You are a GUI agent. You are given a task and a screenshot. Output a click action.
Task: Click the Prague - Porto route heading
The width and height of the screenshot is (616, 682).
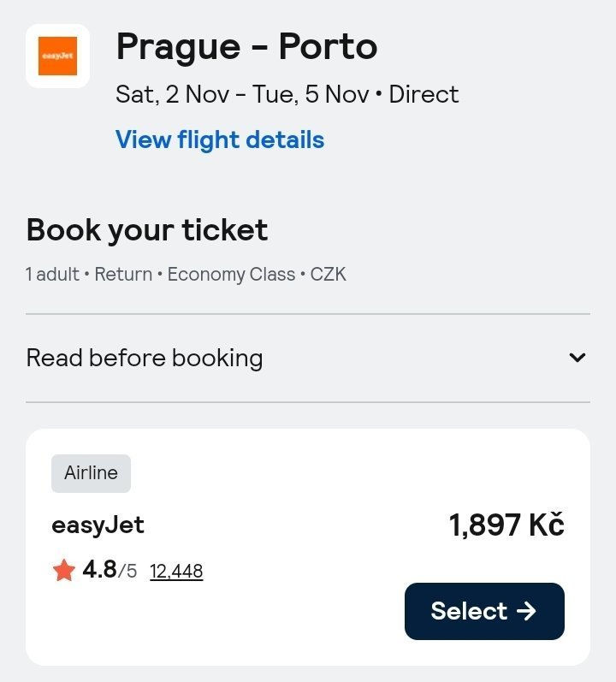click(246, 46)
